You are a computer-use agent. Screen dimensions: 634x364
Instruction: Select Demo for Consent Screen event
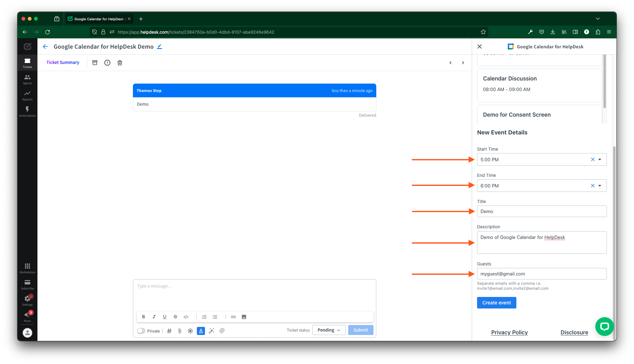539,114
